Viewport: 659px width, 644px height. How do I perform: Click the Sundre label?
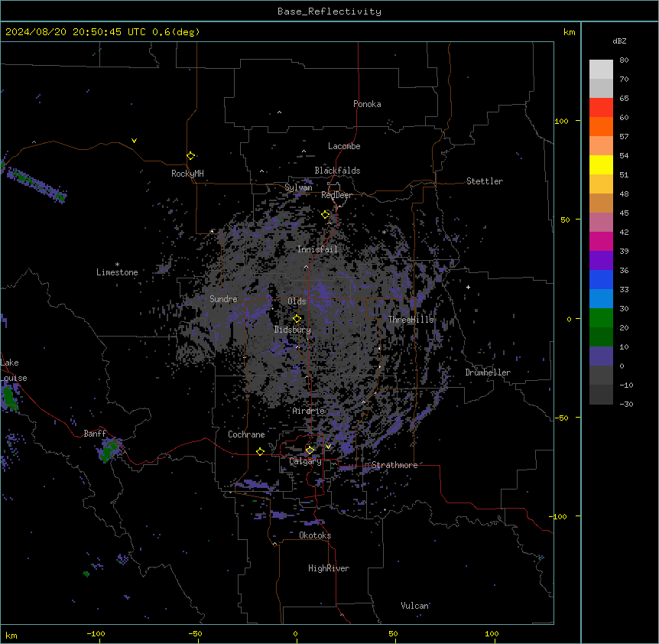click(223, 299)
